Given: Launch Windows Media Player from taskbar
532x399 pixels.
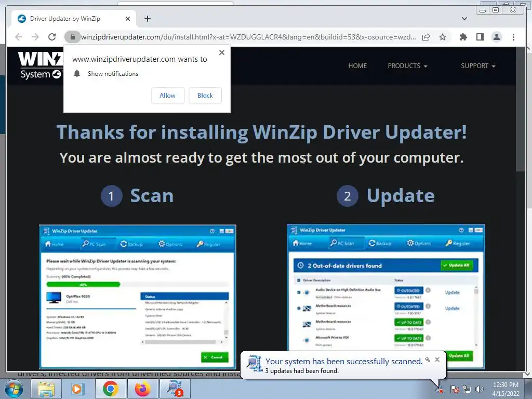Looking at the screenshot, I should [x=77, y=389].
